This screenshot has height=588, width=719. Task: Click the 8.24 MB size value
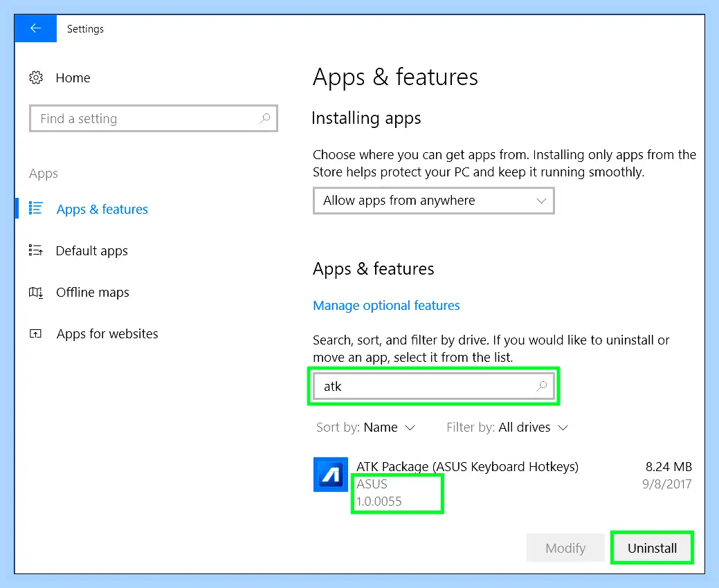click(668, 466)
